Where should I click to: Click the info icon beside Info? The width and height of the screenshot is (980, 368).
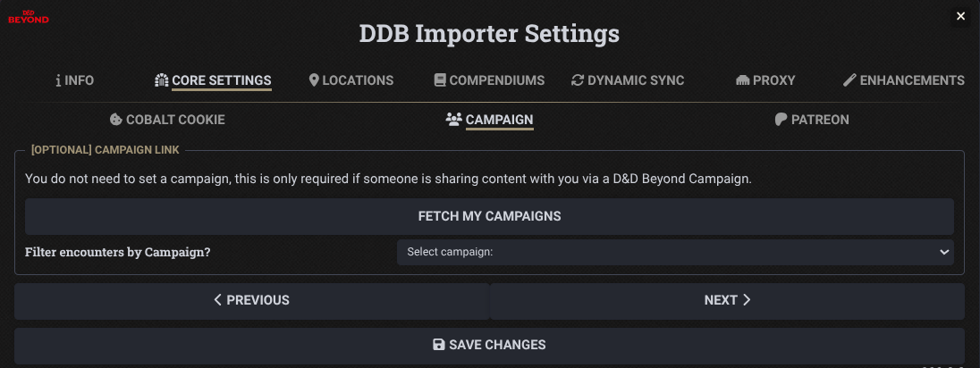(x=58, y=80)
